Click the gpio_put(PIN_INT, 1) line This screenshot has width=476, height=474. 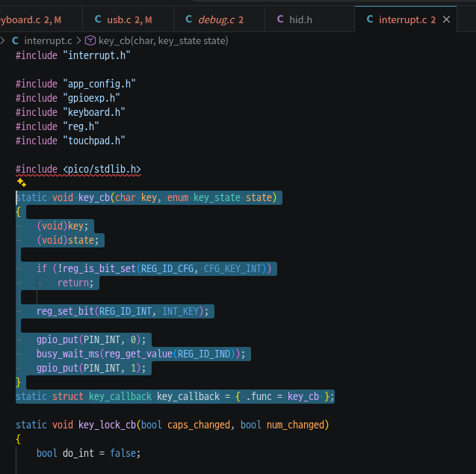91,368
